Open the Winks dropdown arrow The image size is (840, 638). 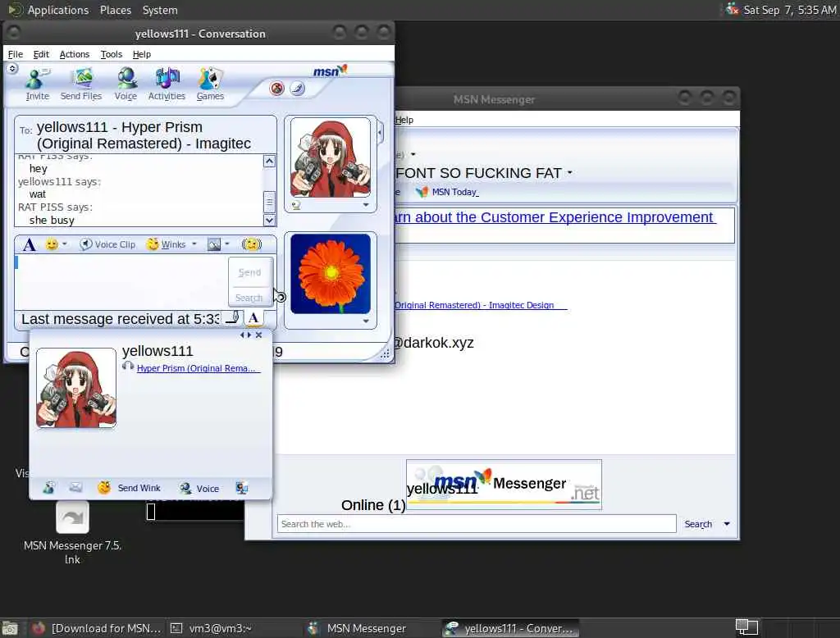(194, 244)
